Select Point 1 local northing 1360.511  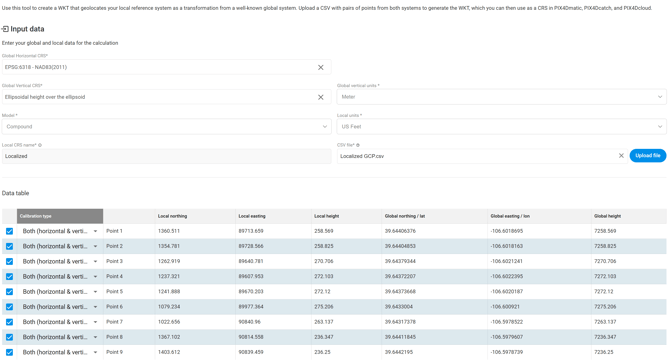pyautogui.click(x=169, y=231)
